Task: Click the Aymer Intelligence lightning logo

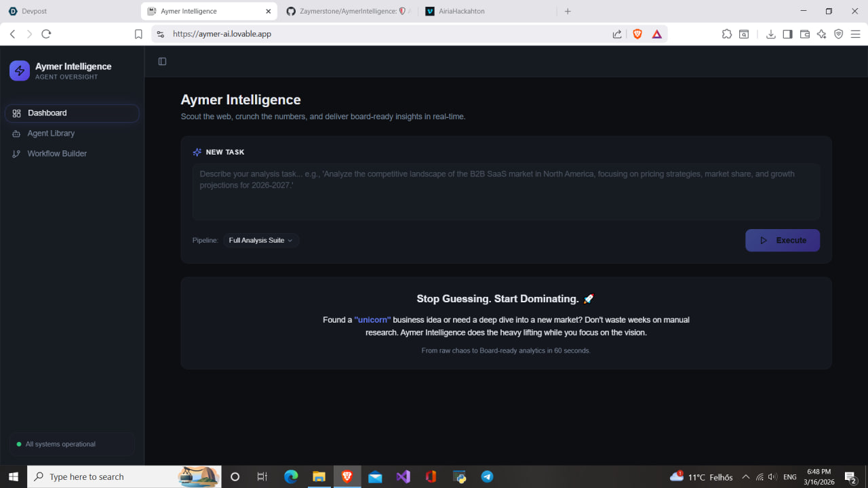Action: point(20,70)
